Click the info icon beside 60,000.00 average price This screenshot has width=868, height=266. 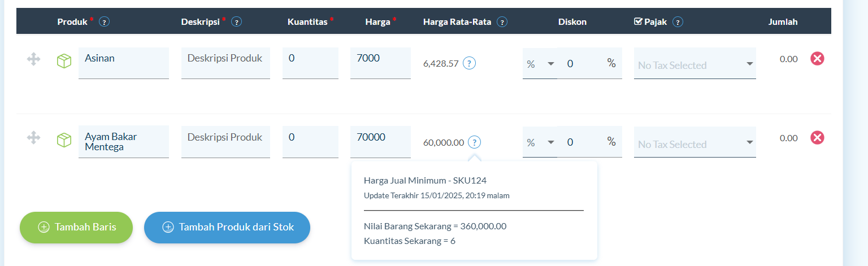[x=475, y=142]
